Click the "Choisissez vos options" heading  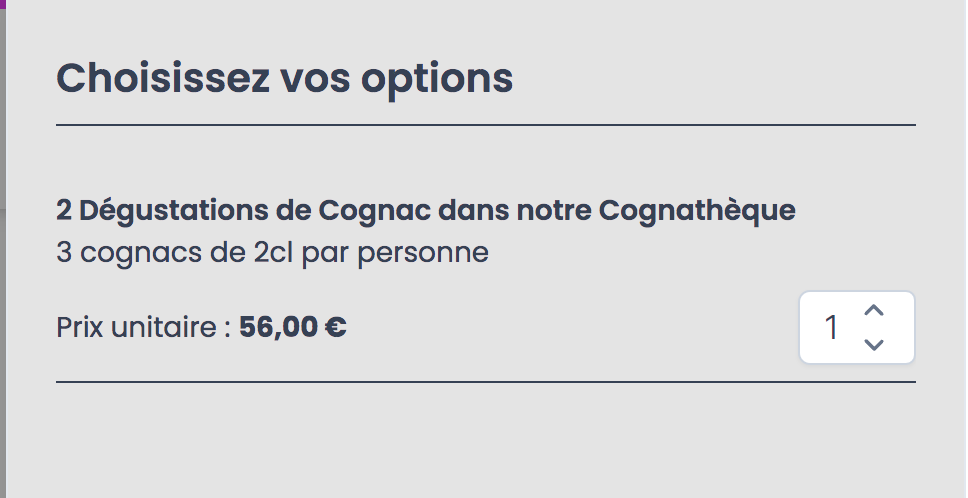tap(285, 78)
